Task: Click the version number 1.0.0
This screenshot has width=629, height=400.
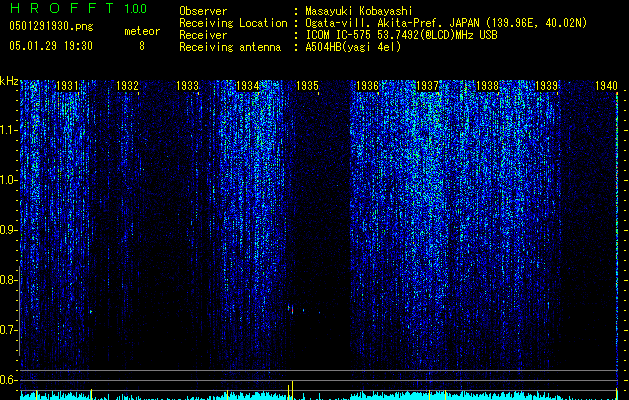Action: click(135, 8)
